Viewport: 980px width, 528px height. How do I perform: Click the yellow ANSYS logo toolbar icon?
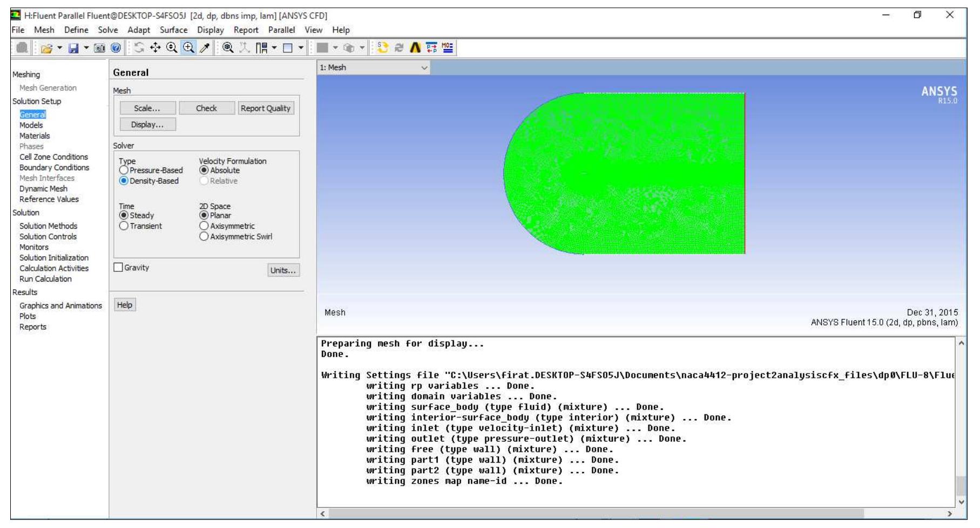[415, 48]
